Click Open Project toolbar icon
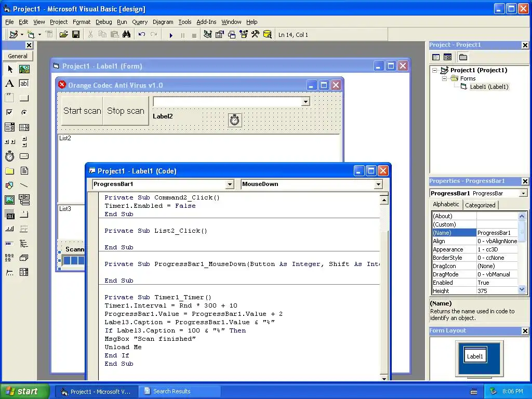 [x=63, y=34]
